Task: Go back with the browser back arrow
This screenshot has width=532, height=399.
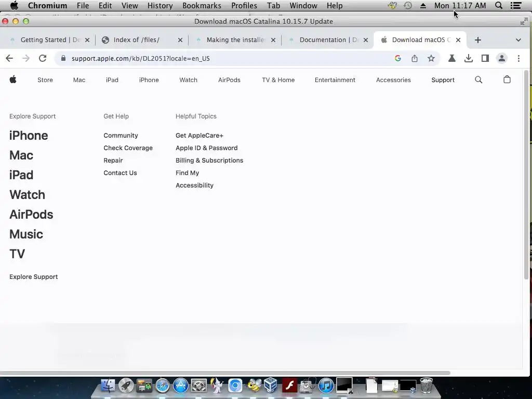Action: pos(9,58)
